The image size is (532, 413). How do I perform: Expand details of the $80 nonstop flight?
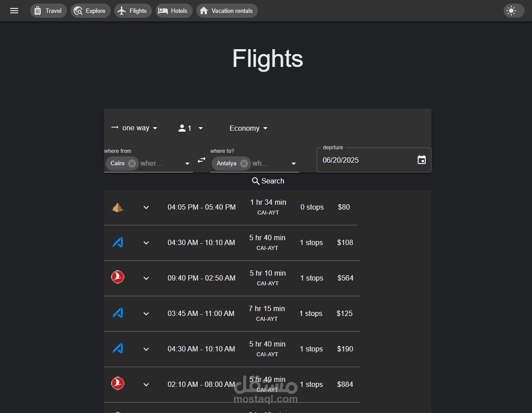pos(146,207)
